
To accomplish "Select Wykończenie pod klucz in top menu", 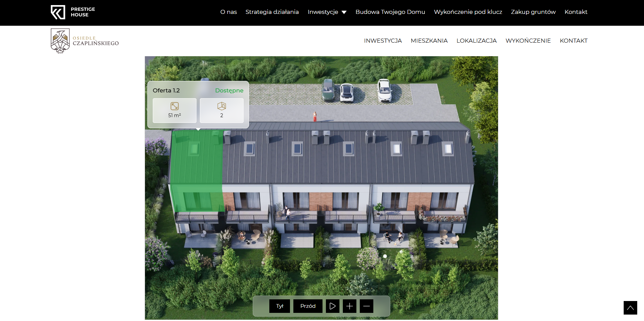I will tap(468, 12).
